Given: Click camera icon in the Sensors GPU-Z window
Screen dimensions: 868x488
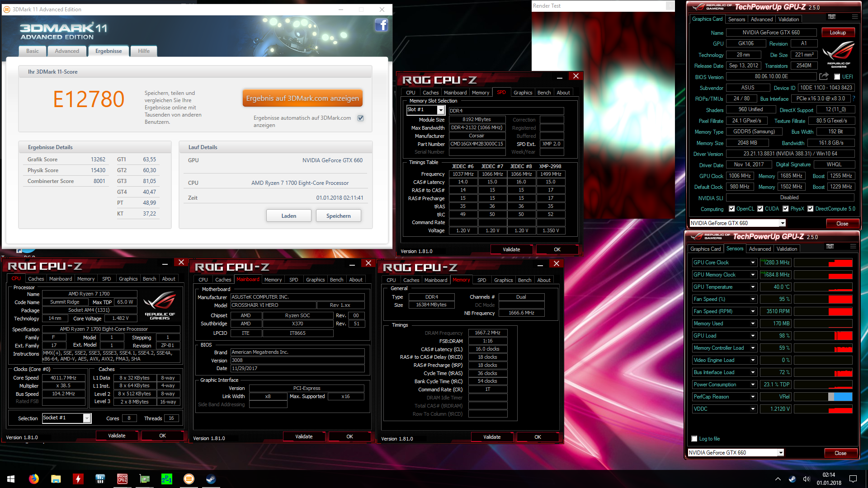Looking at the screenshot, I should [830, 246].
